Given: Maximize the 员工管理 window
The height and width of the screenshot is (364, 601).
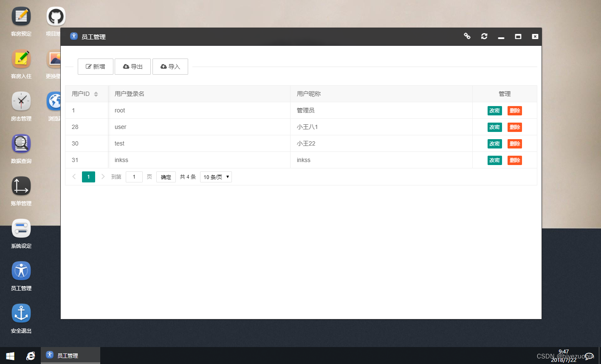Looking at the screenshot, I should (518, 36).
